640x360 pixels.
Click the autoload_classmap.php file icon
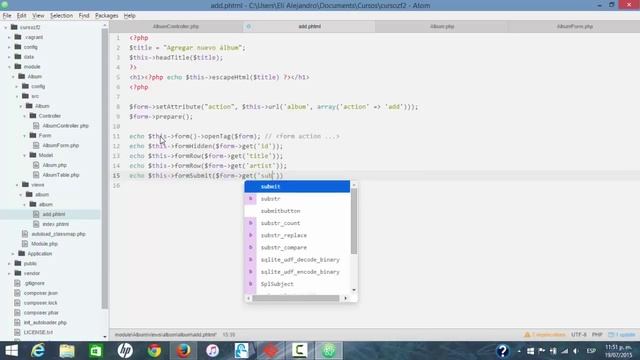pos(25,234)
